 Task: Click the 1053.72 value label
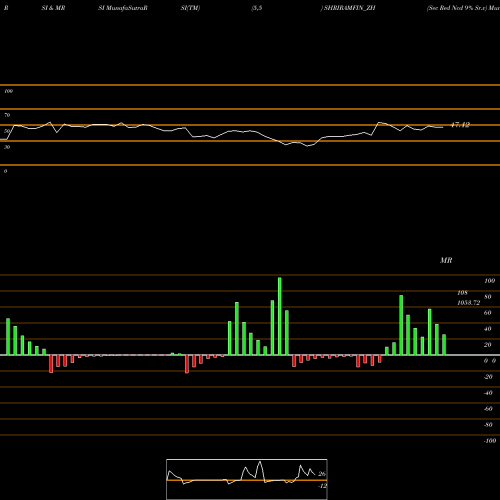(469, 303)
